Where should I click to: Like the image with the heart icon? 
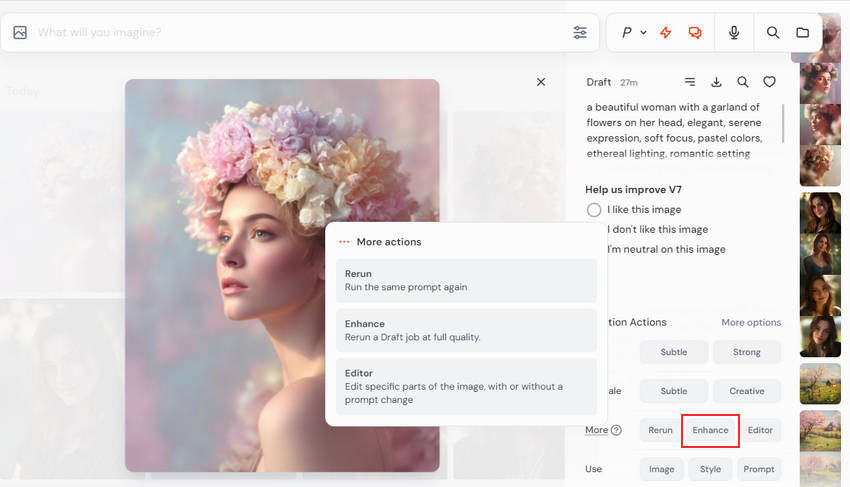(x=769, y=82)
